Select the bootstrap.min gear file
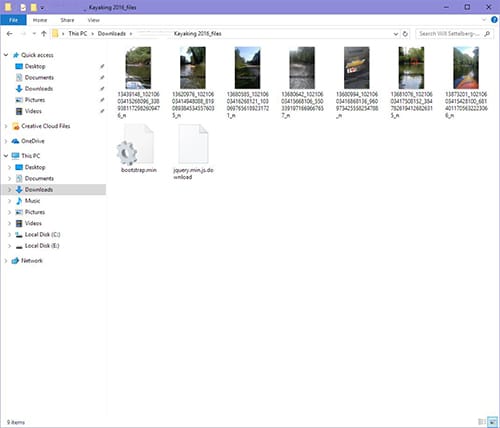The image size is (500, 428). [138, 149]
